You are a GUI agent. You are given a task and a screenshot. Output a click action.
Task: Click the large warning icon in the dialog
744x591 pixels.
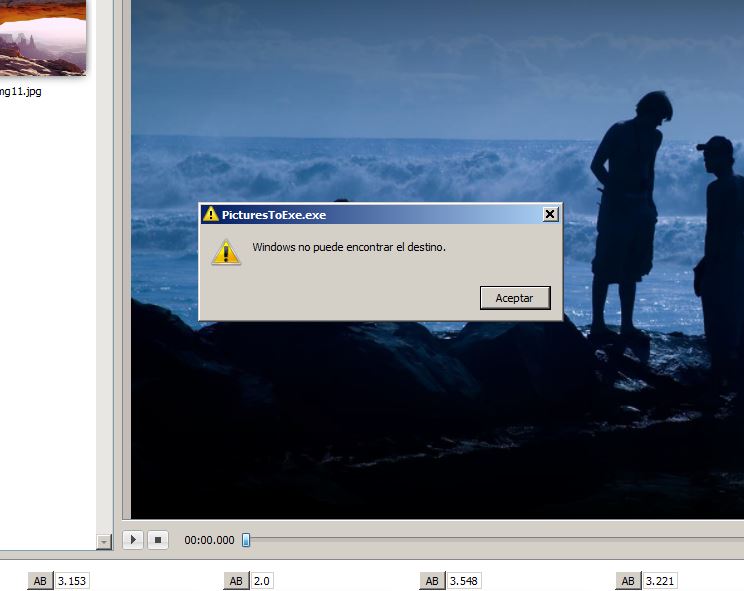pos(226,252)
